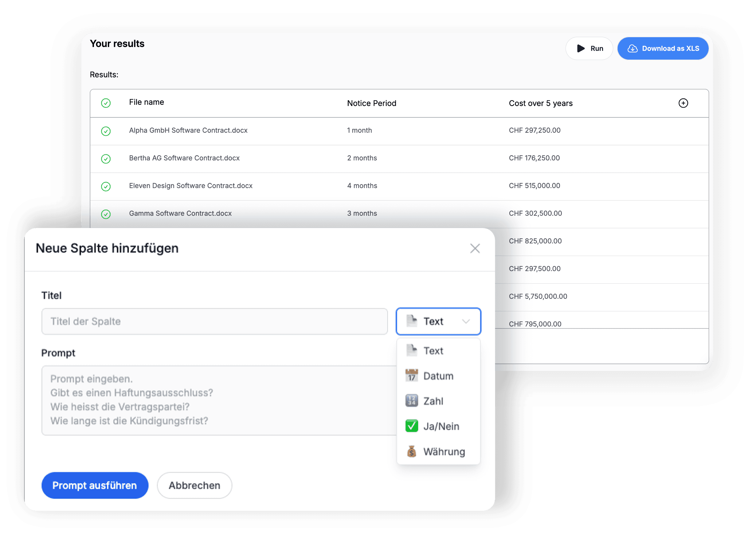Close the Neue Spalte hinzufügen dialog
The image size is (756, 535).
(475, 248)
